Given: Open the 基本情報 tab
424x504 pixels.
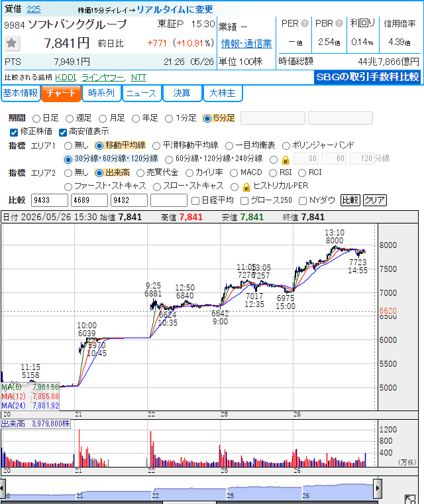Looking at the screenshot, I should point(21,94).
